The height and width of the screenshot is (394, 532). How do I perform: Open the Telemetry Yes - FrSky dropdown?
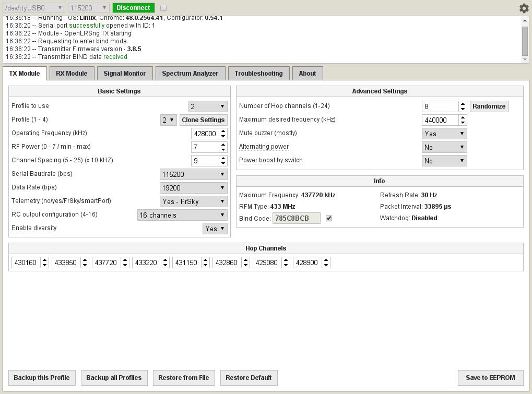click(x=193, y=201)
